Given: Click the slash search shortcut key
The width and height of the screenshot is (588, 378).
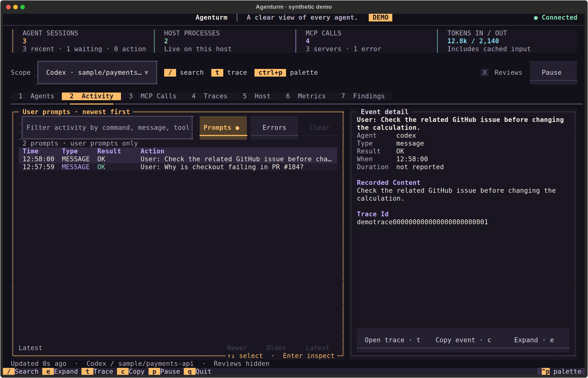Looking at the screenshot, I should pyautogui.click(x=170, y=73).
